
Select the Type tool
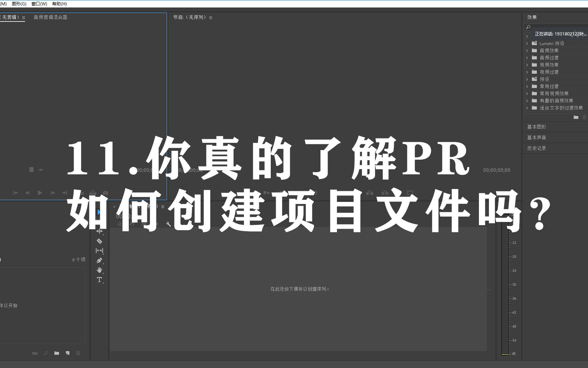coord(99,280)
